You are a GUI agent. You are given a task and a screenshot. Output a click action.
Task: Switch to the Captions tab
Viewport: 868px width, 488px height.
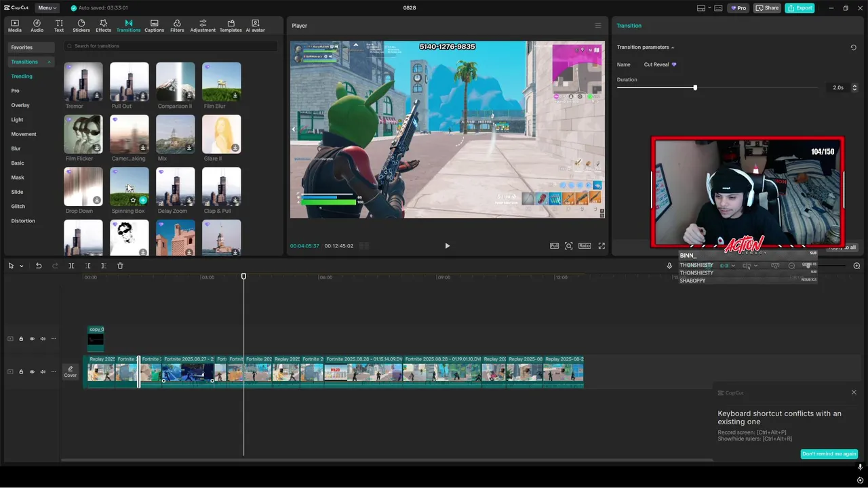coord(154,26)
